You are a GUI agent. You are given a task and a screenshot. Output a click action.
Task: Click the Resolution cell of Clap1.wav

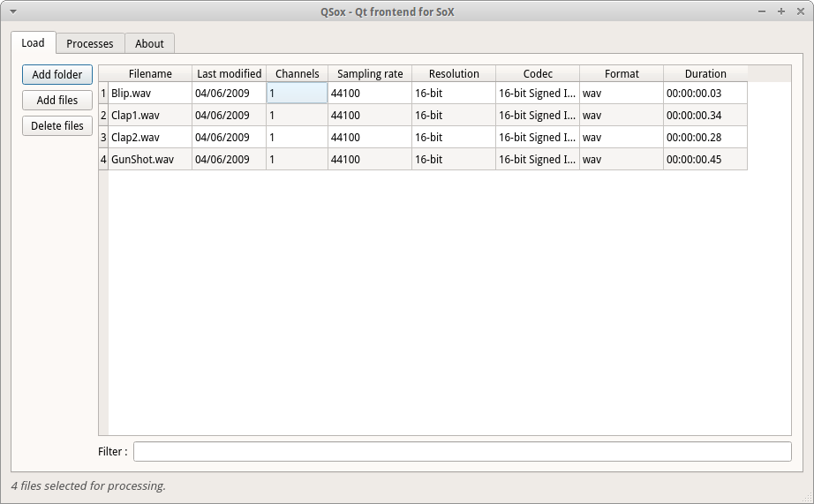pos(454,116)
